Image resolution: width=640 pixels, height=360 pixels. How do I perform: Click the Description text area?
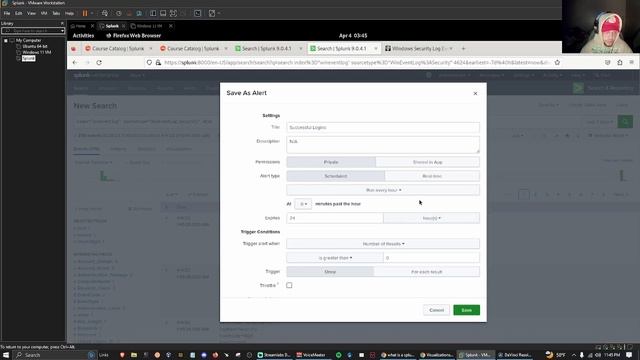pyautogui.click(x=383, y=145)
